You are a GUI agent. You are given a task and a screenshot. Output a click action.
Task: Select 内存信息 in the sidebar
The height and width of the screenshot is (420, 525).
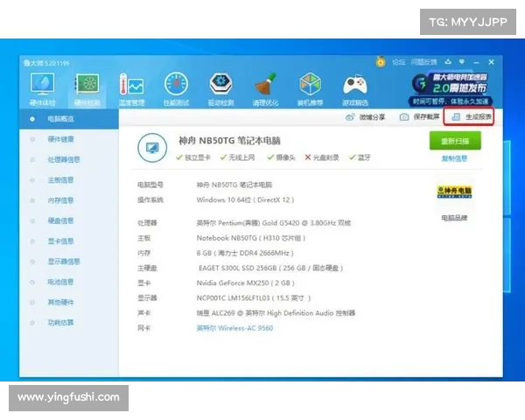[x=60, y=200]
